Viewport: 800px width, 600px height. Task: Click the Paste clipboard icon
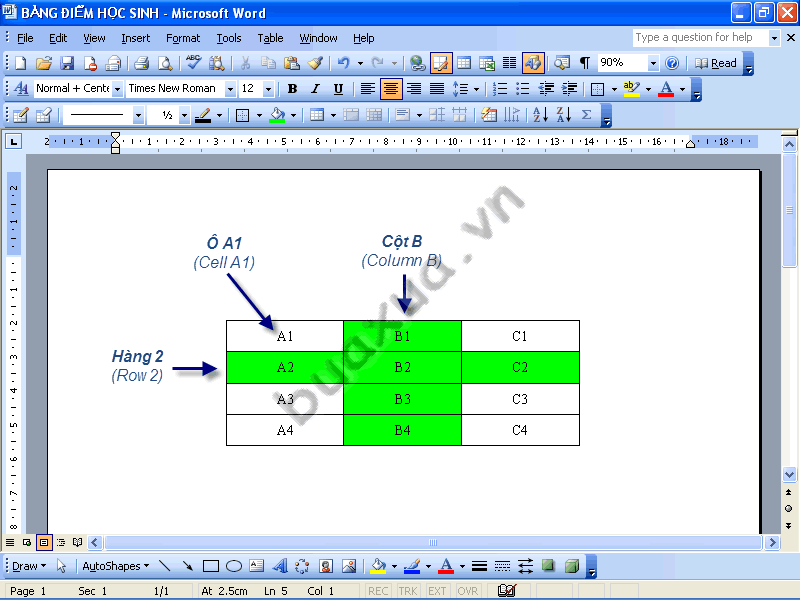point(292,63)
